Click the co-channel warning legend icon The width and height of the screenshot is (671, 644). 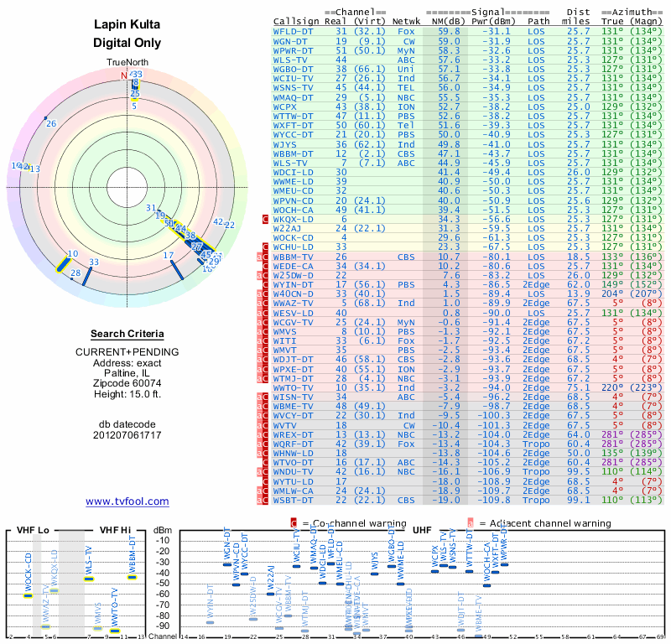[x=294, y=522]
